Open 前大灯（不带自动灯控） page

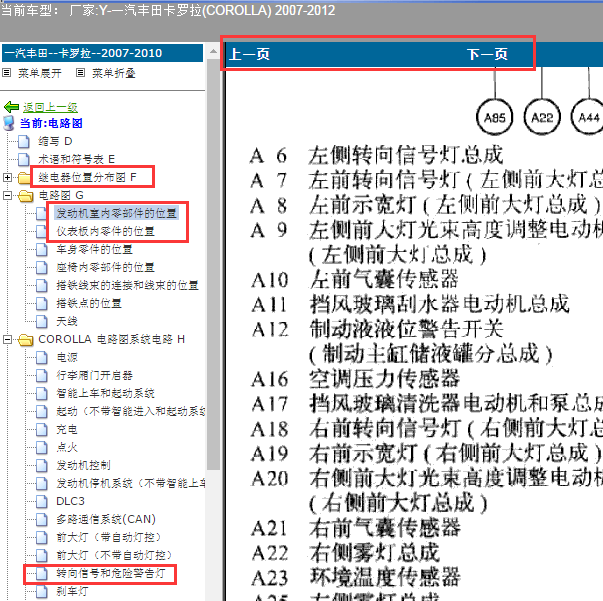pyautogui.click(x=114, y=556)
